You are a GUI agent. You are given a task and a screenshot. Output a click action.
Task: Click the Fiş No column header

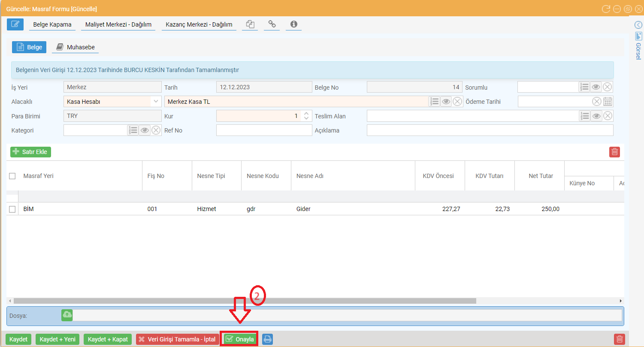pos(167,176)
